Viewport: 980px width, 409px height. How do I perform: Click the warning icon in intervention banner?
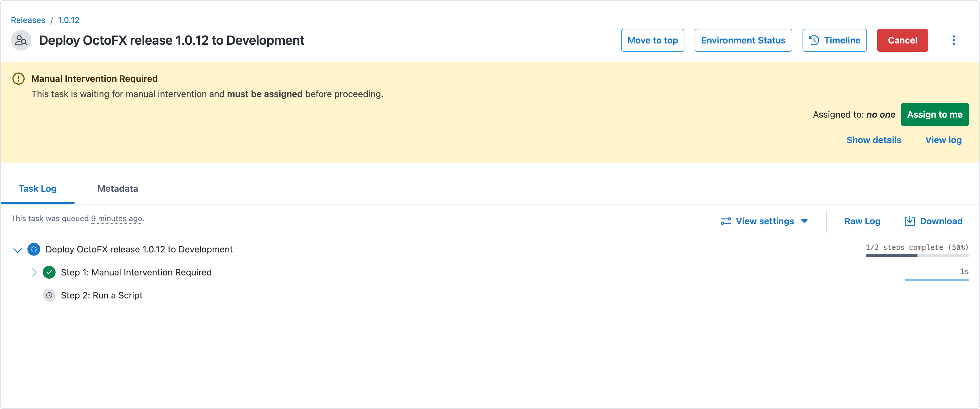pyautogui.click(x=18, y=79)
